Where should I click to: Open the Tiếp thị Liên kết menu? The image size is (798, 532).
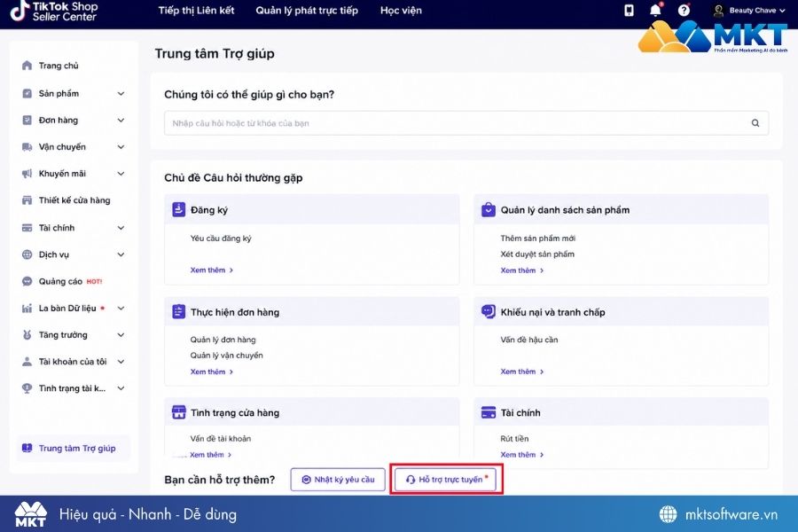coord(197,10)
